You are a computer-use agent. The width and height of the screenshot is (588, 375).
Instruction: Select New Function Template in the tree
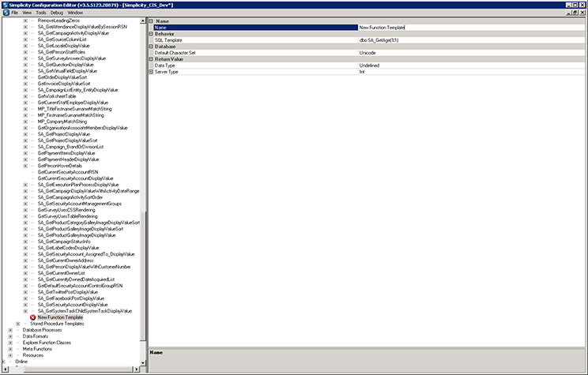(x=60, y=317)
